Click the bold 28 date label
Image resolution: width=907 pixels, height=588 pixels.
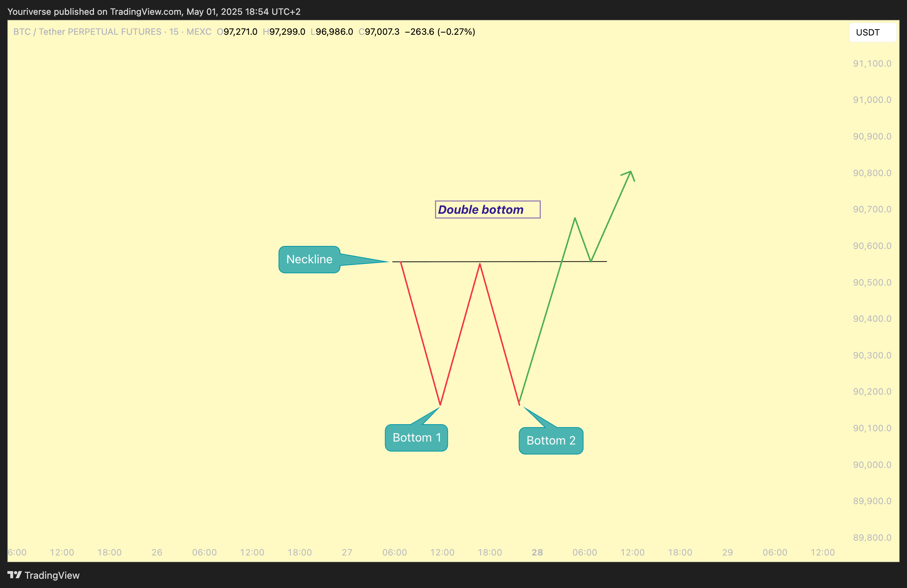pyautogui.click(x=537, y=552)
